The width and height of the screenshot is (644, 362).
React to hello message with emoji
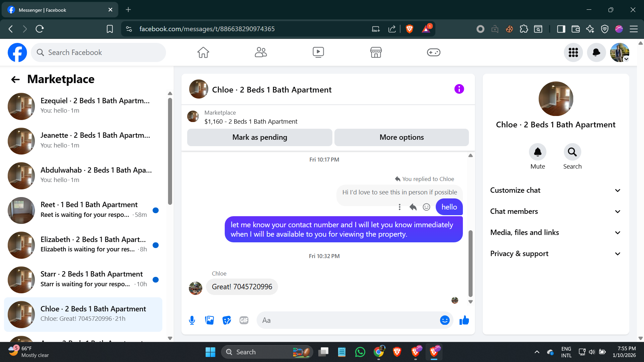click(x=426, y=207)
